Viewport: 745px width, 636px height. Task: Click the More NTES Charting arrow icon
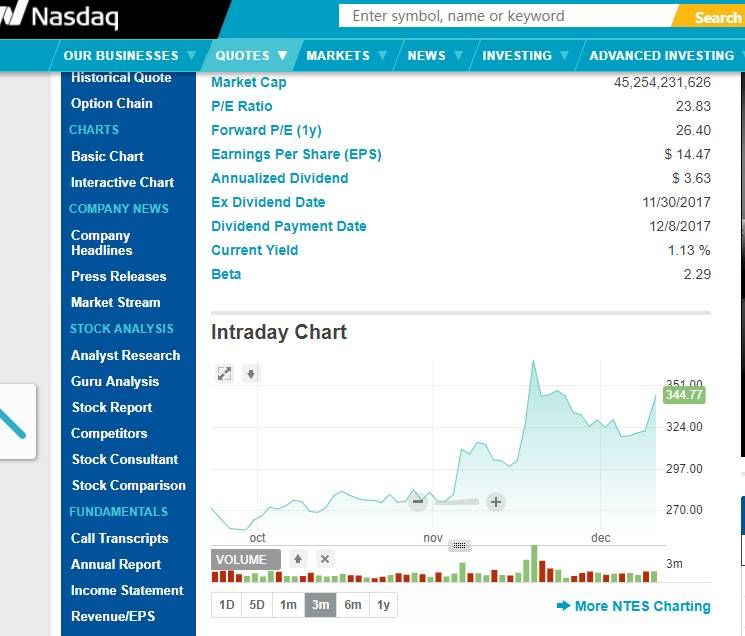[x=563, y=606]
